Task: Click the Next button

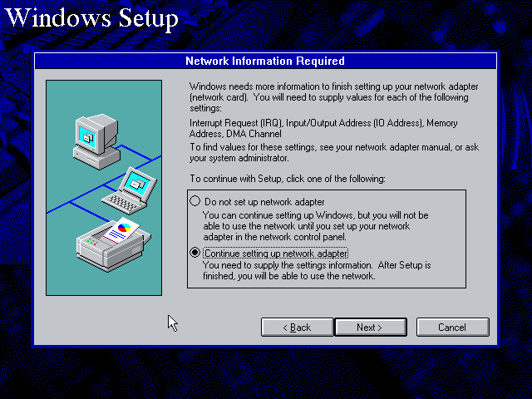Action: (x=371, y=327)
